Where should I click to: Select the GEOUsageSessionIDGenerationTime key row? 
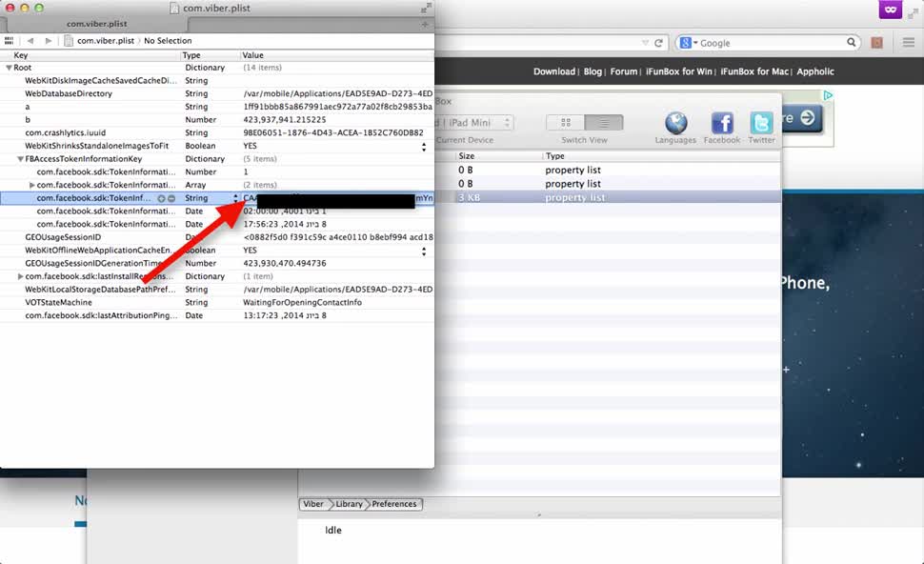coord(217,264)
